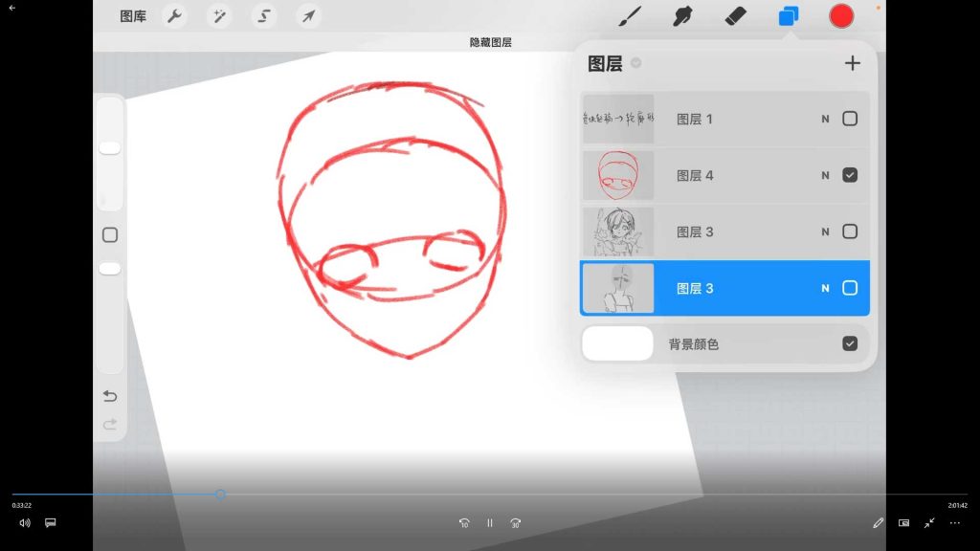Select the 图层 1 thumbnail
Image resolution: width=980 pixels, height=551 pixels.
point(618,119)
